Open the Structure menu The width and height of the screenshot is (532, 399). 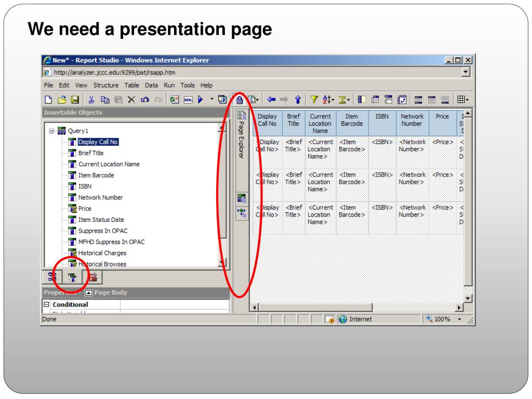[x=106, y=85]
